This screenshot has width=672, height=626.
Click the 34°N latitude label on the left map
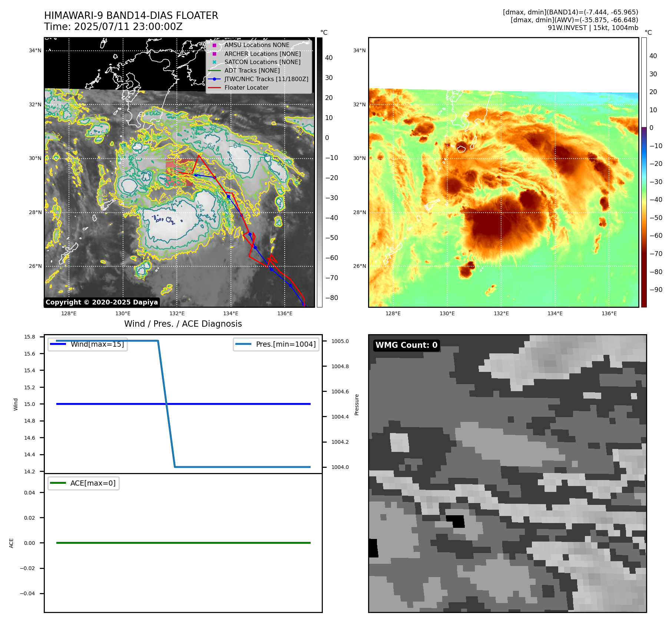click(35, 50)
